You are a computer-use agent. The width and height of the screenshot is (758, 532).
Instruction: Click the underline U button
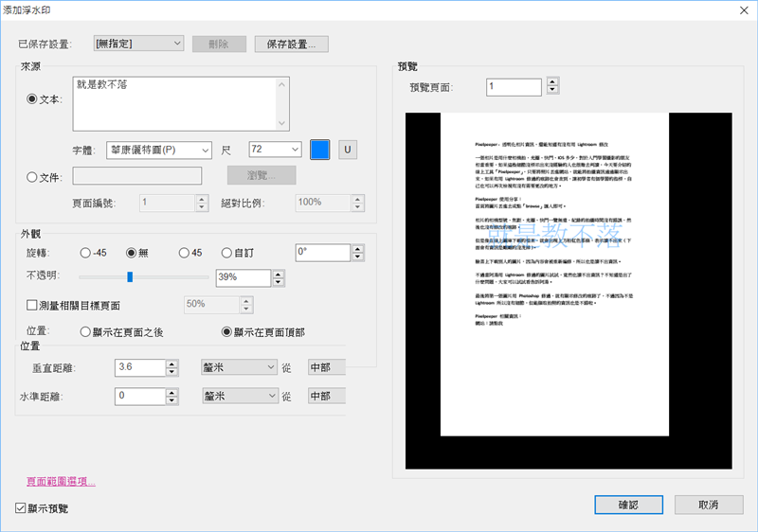348,150
